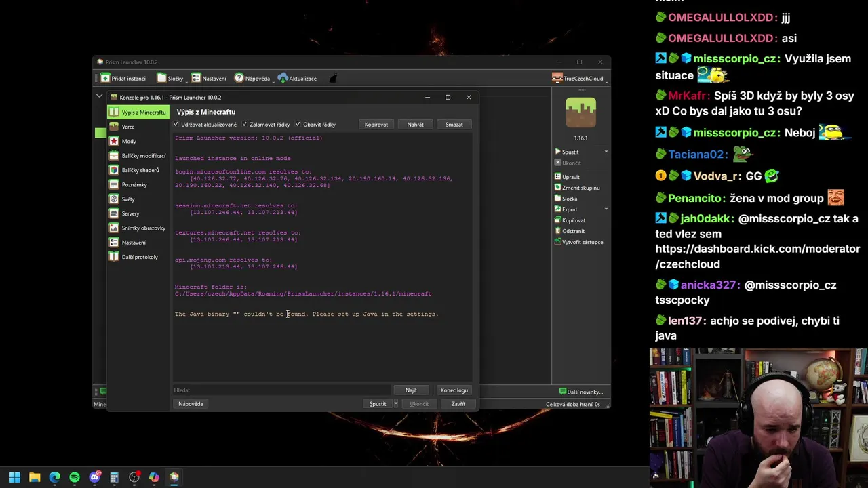
Task: Open the Servery page
Action: coord(138,213)
